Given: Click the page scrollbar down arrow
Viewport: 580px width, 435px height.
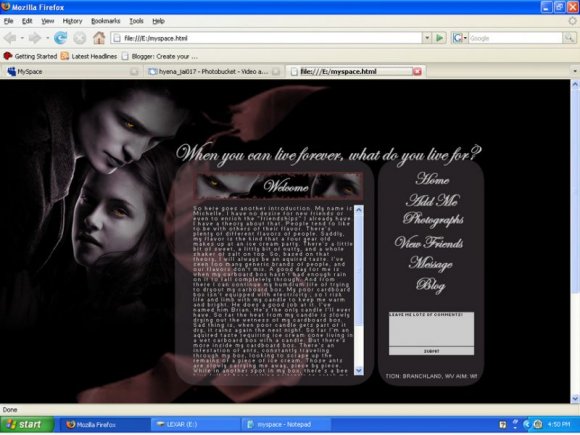Looking at the screenshot, I should 575,398.
